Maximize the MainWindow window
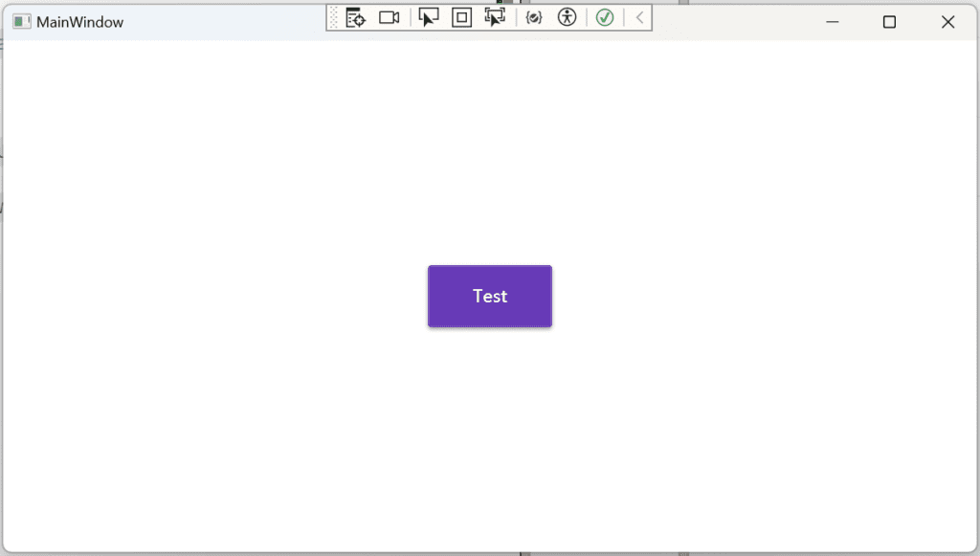The height and width of the screenshot is (556, 980). click(889, 22)
